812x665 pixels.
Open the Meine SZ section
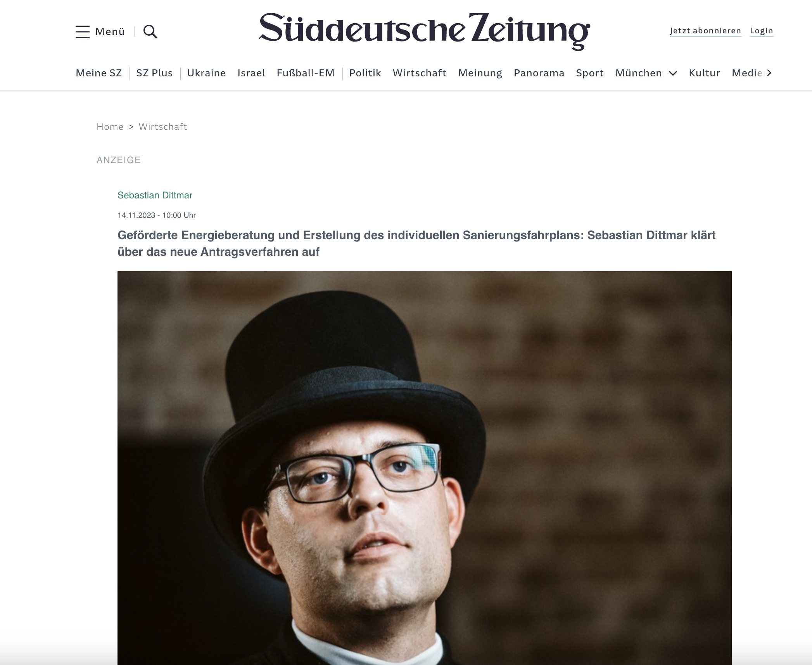99,73
